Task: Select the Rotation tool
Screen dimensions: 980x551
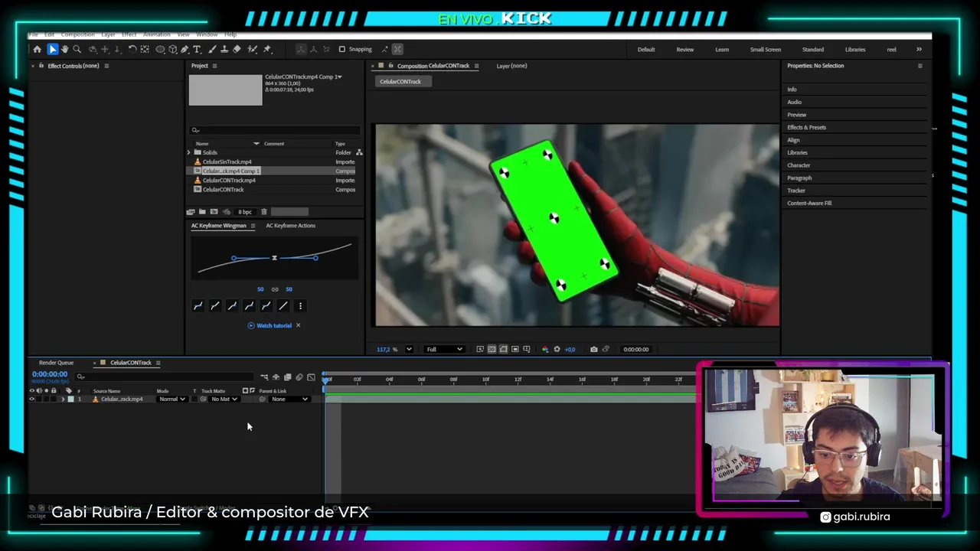Action: pyautogui.click(x=132, y=49)
